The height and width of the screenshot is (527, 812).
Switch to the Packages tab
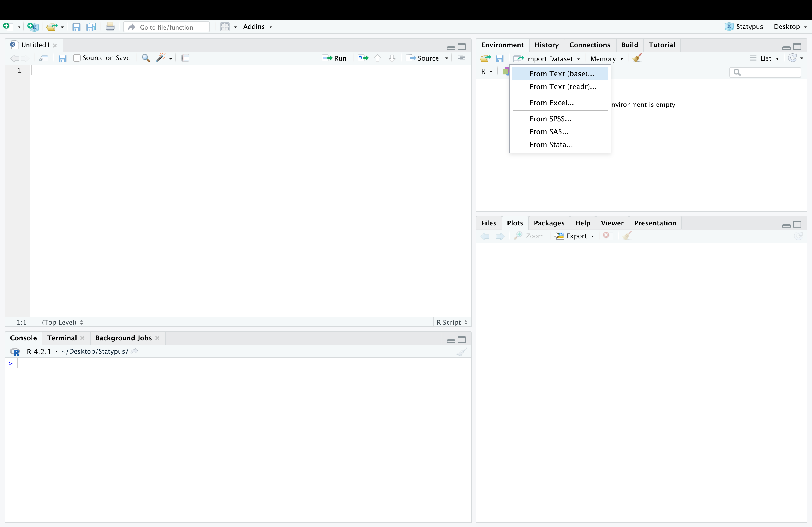(x=549, y=223)
